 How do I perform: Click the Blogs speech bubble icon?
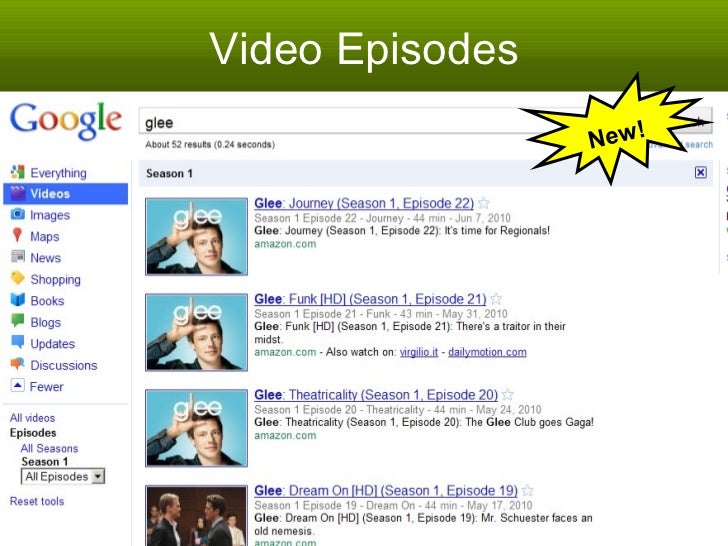[x=18, y=321]
